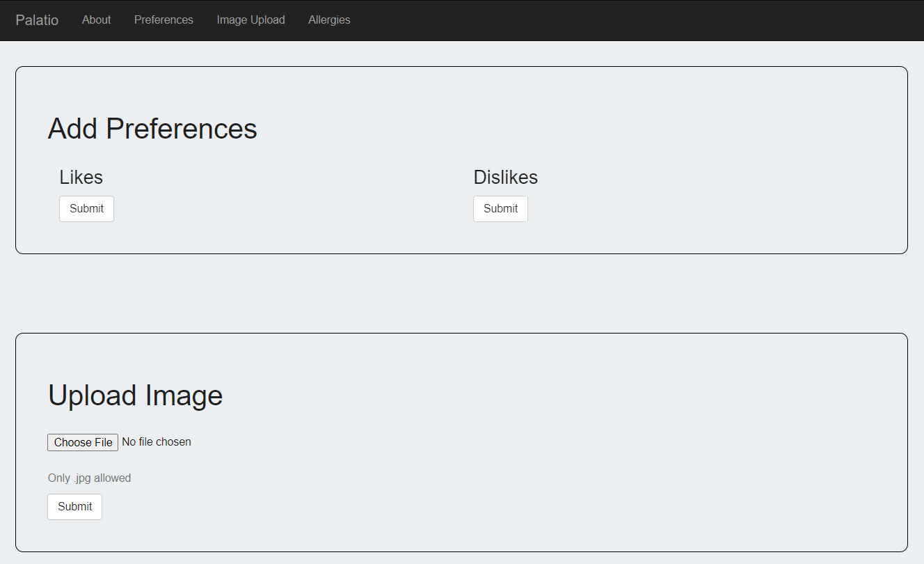The image size is (924, 564).
Task: Go to Preferences in the navigation bar
Action: click(164, 20)
